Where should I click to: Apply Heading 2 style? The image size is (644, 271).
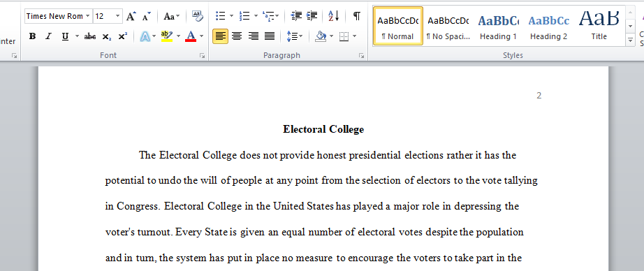549,26
